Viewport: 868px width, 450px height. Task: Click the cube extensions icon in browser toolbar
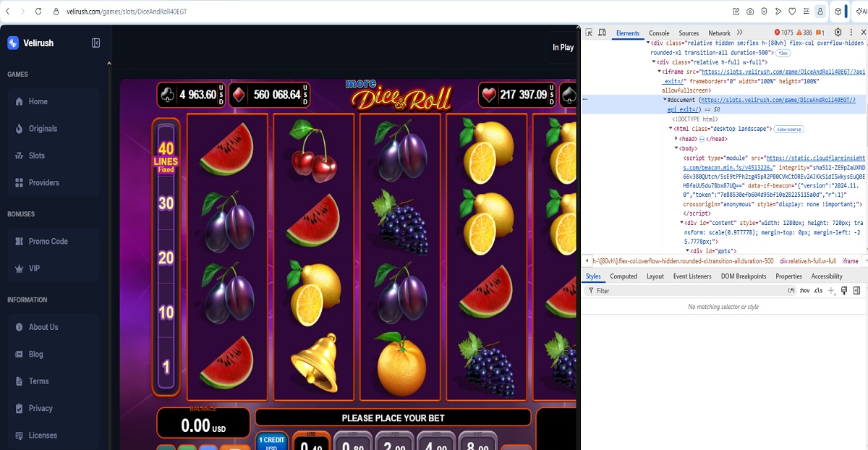tap(838, 12)
